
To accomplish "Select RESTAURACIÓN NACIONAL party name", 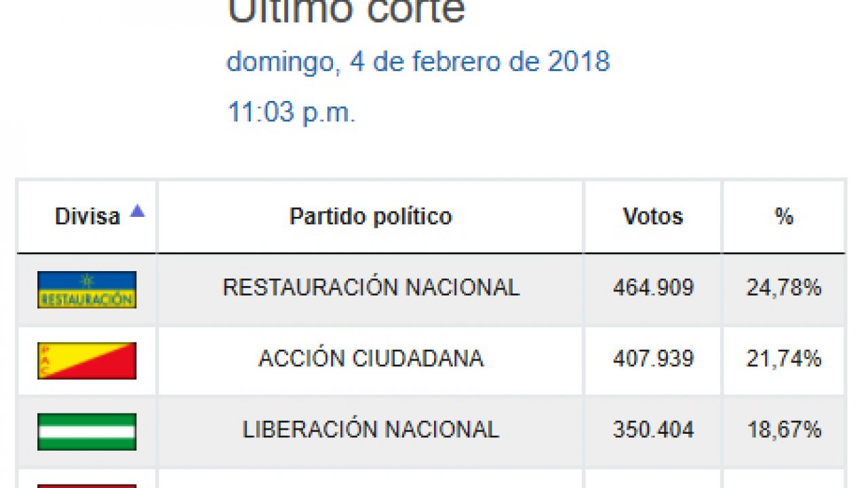I will pos(371,287).
